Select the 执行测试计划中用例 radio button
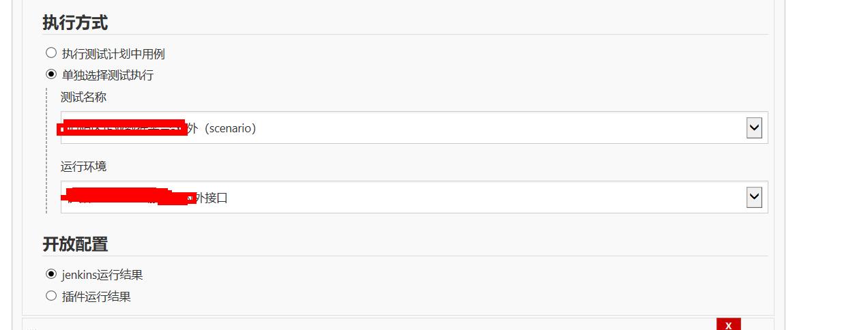 pos(51,53)
